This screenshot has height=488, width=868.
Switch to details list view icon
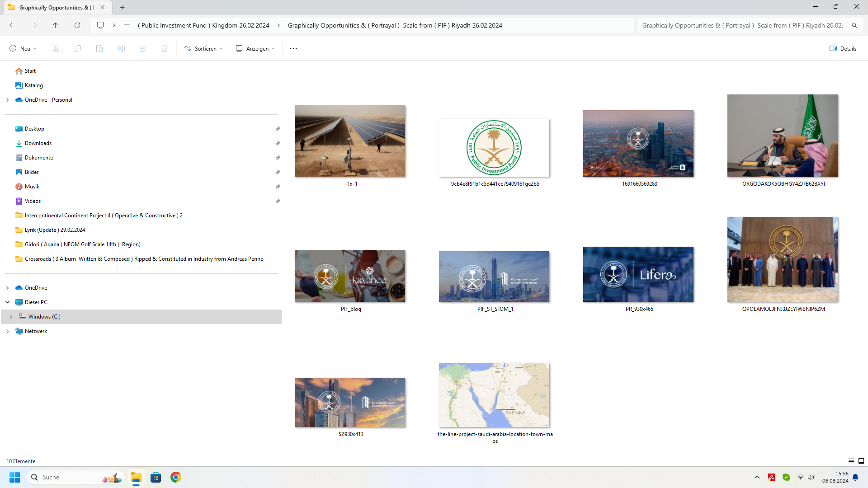point(851,461)
